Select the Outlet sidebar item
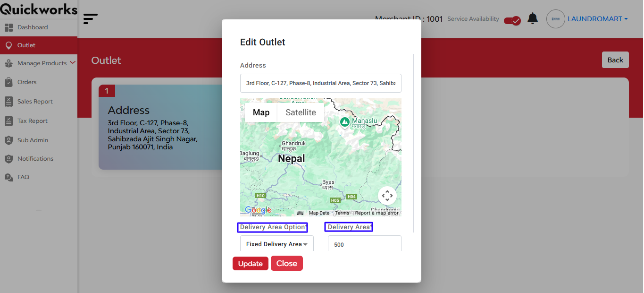The image size is (644, 293). (x=39, y=45)
